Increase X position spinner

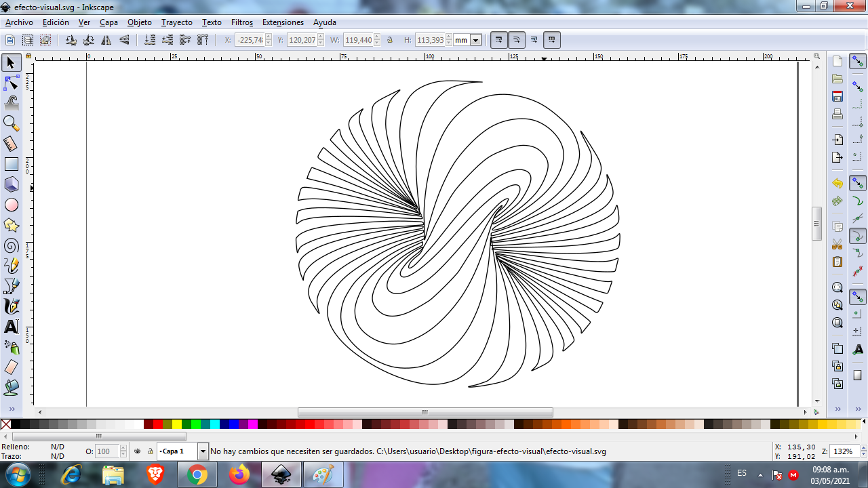[269, 37]
